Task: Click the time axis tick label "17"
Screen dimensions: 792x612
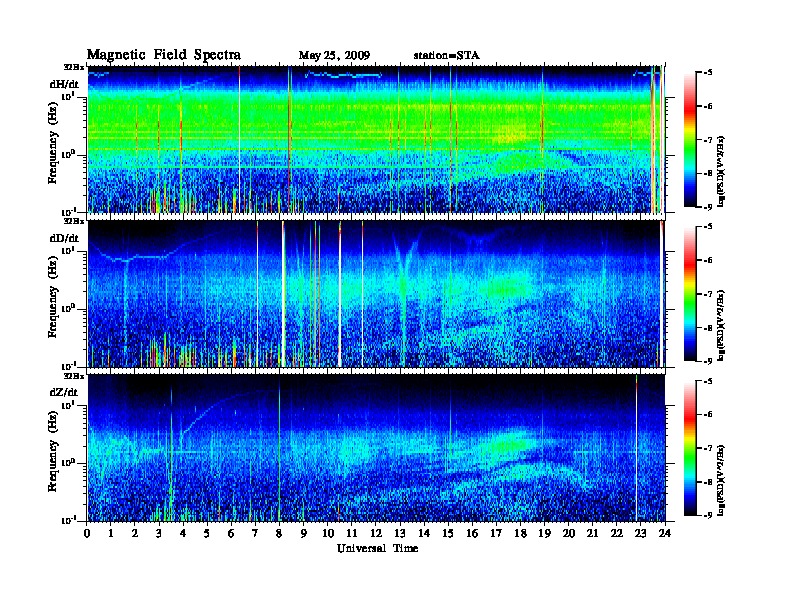Action: pyautogui.click(x=497, y=533)
